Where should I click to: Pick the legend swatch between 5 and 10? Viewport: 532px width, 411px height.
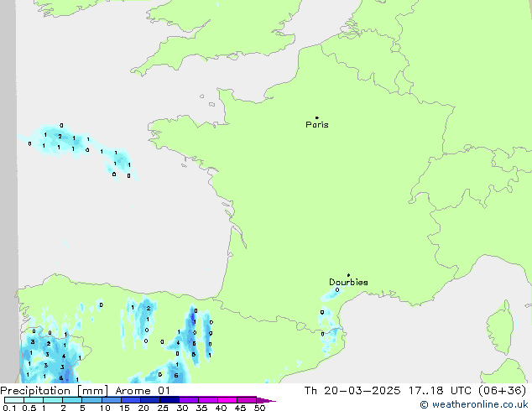[x=91, y=400]
